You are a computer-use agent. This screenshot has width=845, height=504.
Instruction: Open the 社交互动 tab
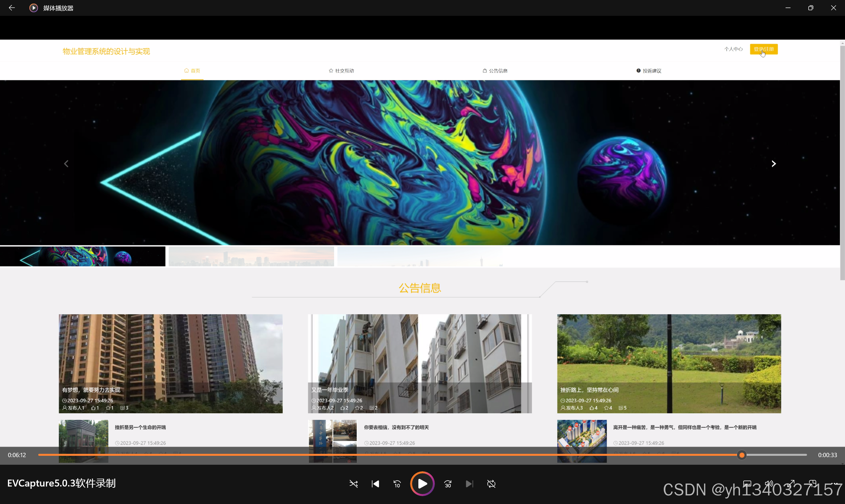[341, 71]
